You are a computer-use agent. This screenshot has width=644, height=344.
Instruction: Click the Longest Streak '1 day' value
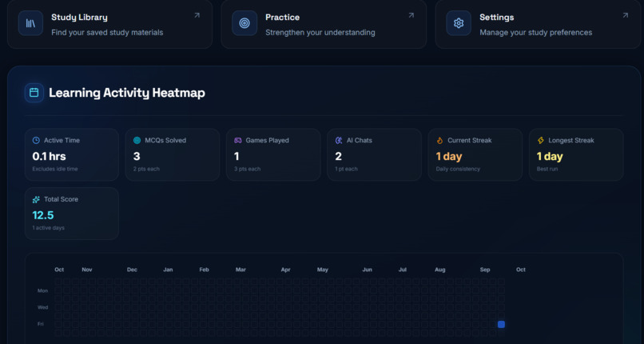click(x=550, y=156)
